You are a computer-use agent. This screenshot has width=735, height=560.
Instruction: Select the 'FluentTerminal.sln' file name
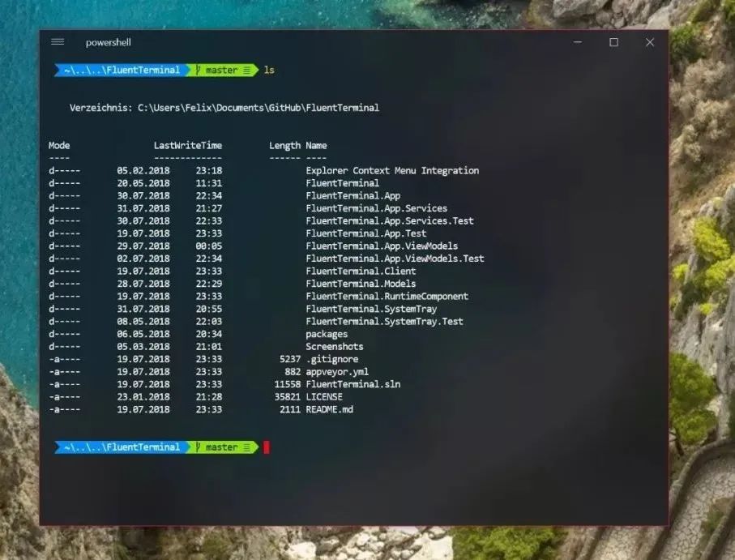point(353,384)
